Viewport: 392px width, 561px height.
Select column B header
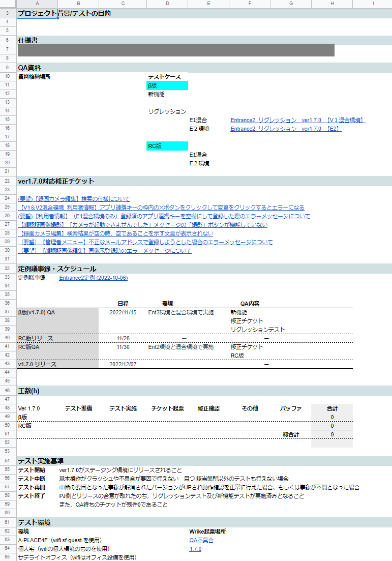click(78, 4)
